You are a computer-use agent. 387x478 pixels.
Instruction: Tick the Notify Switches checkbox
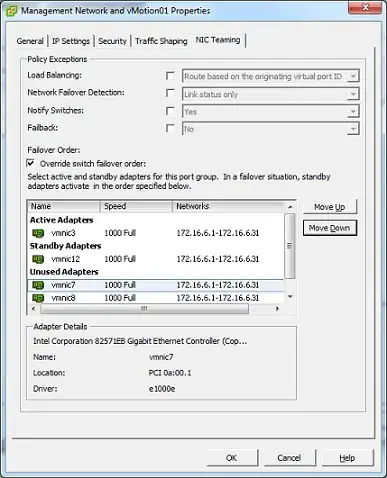(x=170, y=111)
